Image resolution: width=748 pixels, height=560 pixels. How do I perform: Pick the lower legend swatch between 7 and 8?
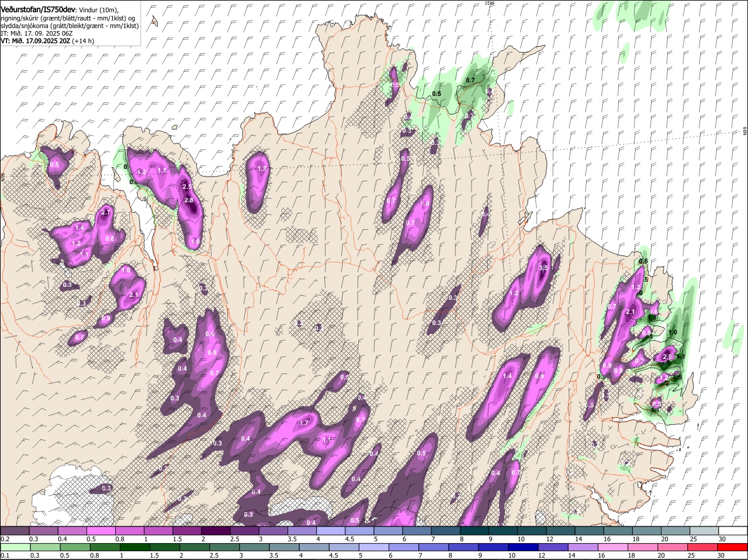coord(434,547)
